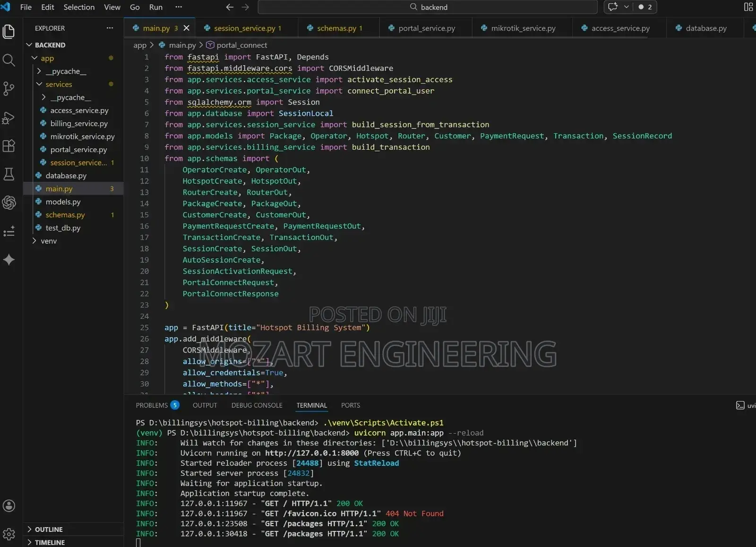Open the View menu
Image resolution: width=756 pixels, height=547 pixels.
(x=112, y=7)
